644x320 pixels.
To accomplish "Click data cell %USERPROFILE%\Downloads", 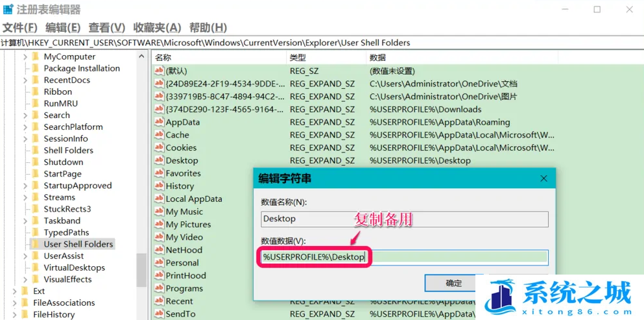I will click(x=425, y=110).
